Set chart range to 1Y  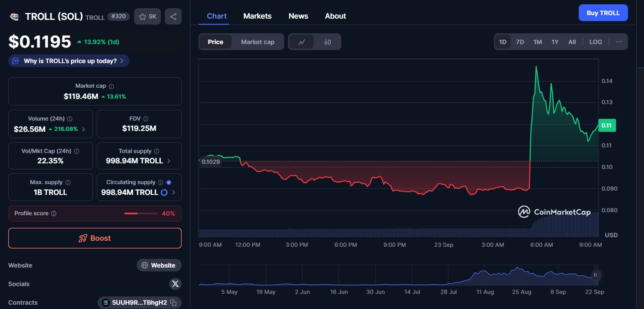click(555, 42)
